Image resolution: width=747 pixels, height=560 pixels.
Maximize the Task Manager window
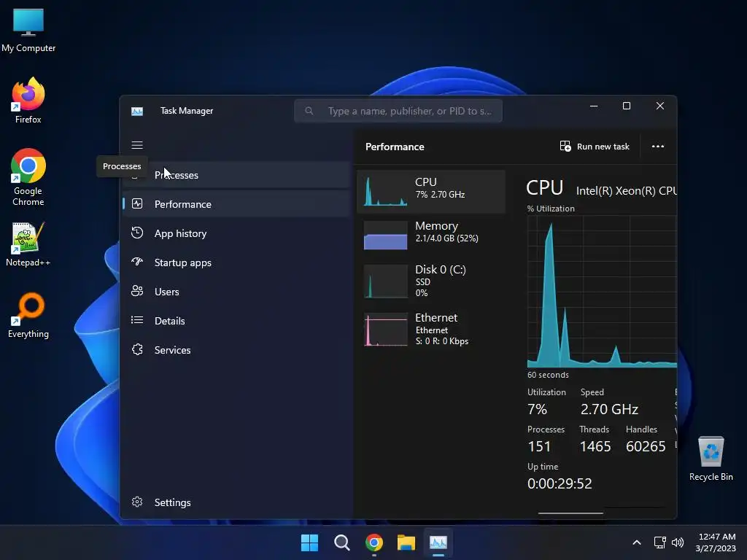click(627, 106)
